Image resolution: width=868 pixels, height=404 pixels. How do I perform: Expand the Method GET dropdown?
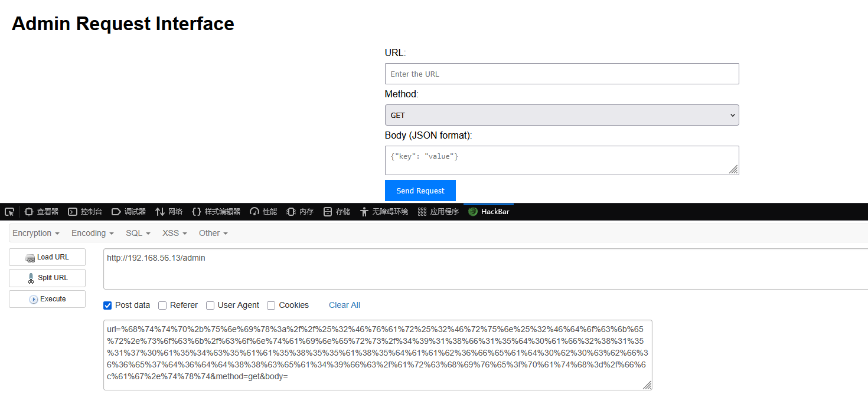[562, 115]
